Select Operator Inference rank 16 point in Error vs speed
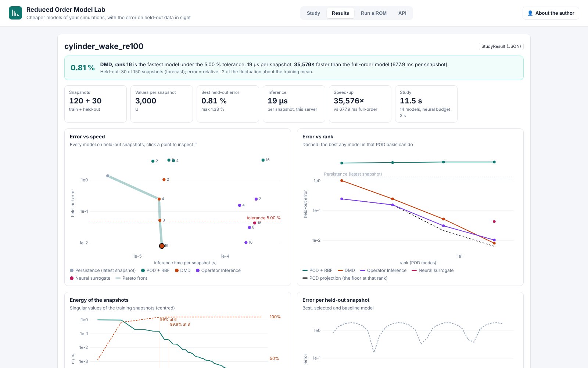 pos(246,243)
